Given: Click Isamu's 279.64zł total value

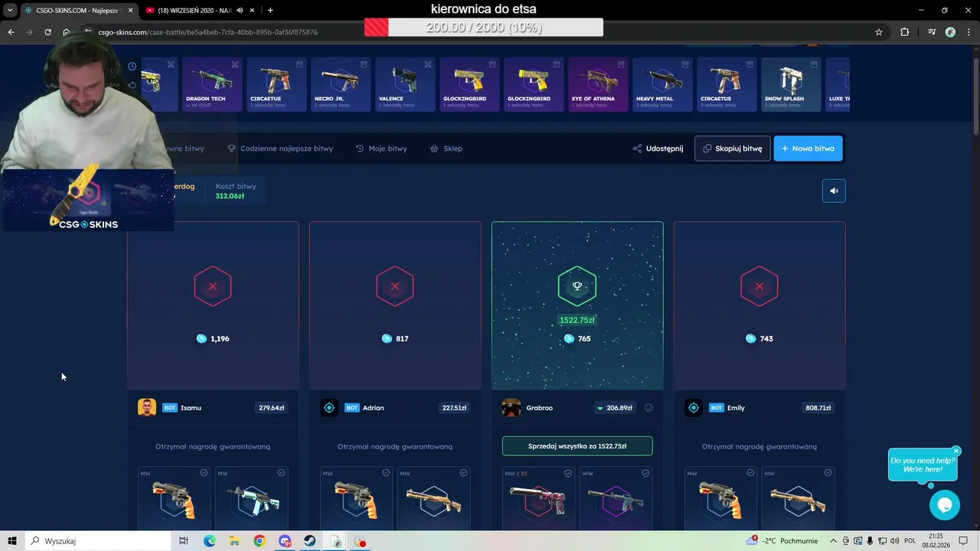Looking at the screenshot, I should [271, 408].
